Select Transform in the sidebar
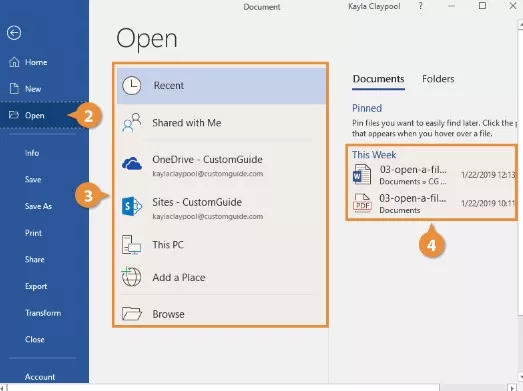This screenshot has height=391, width=523. point(43,313)
